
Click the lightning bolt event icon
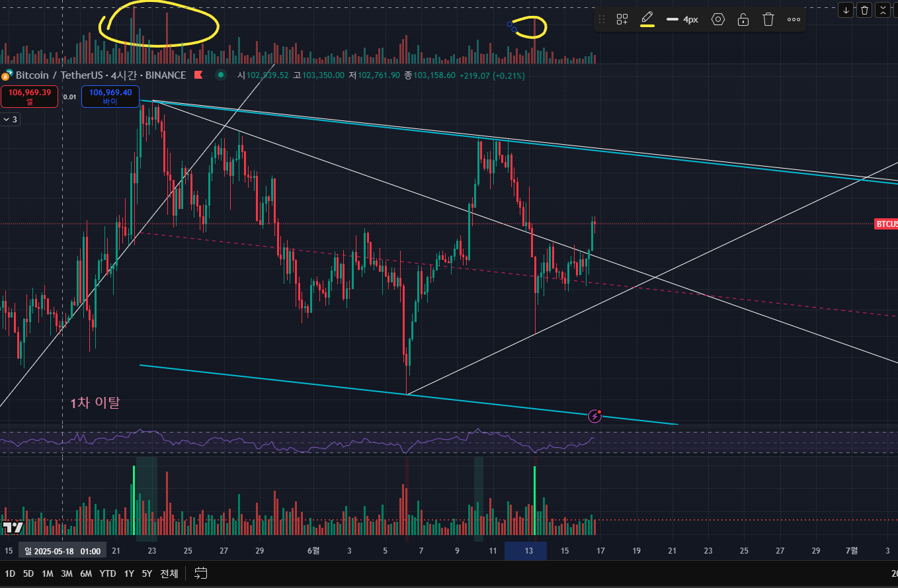(594, 415)
